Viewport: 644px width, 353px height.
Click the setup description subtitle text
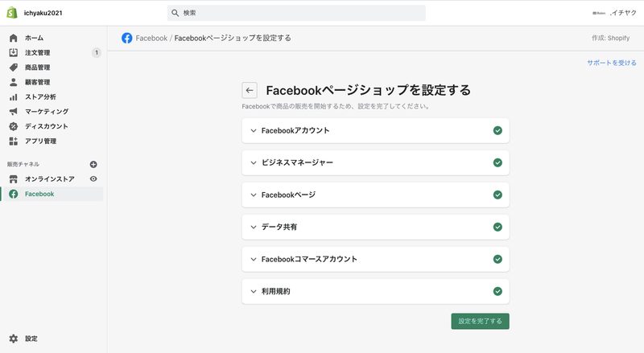point(336,106)
